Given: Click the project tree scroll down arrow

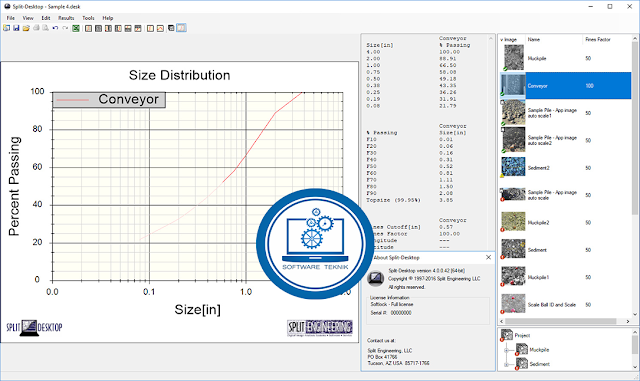Looking at the screenshot, I should [635, 367].
